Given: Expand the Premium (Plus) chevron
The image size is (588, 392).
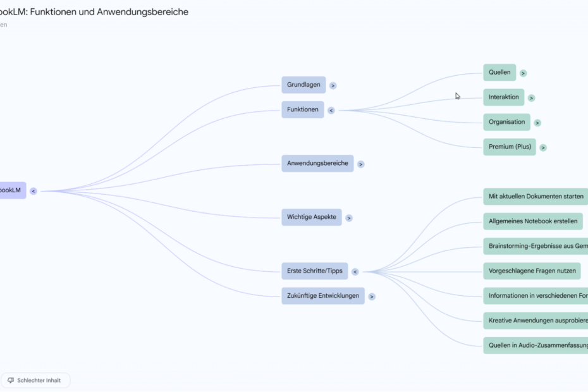Looking at the screenshot, I should (543, 148).
